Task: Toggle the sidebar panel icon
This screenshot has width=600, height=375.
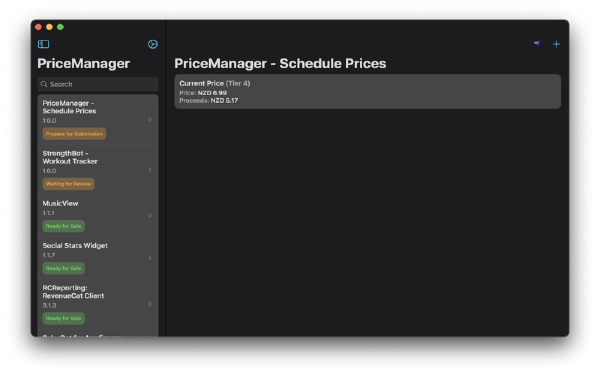Action: point(43,44)
